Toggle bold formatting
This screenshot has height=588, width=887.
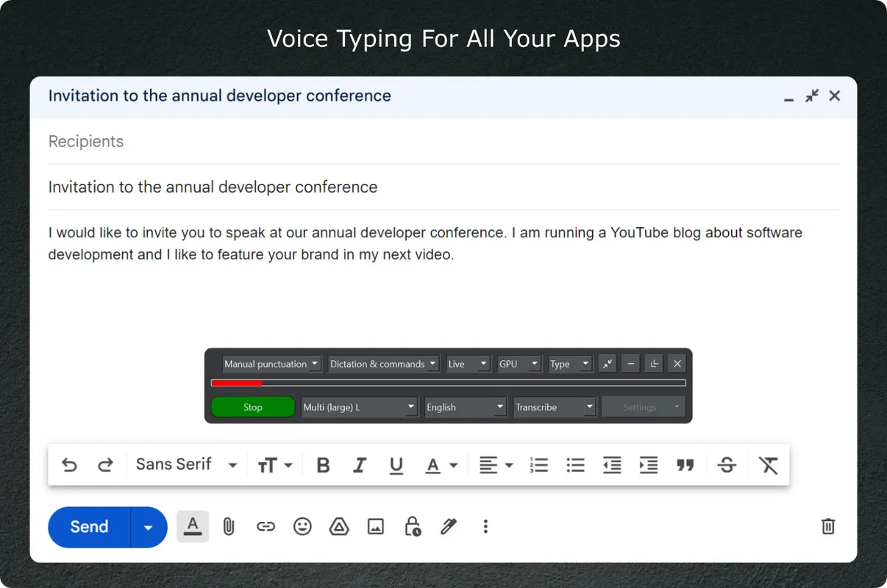[x=323, y=465]
